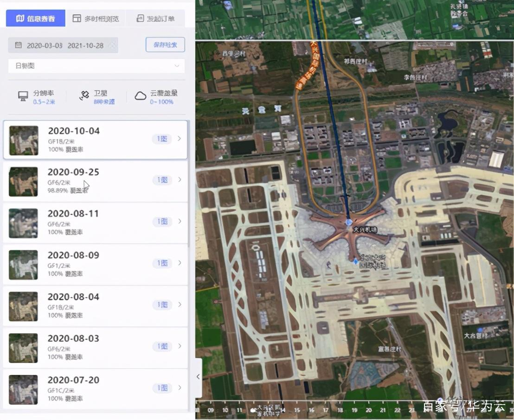The width and height of the screenshot is (514, 420).
Task: Select timeline tick 18
Action: tap(340, 410)
